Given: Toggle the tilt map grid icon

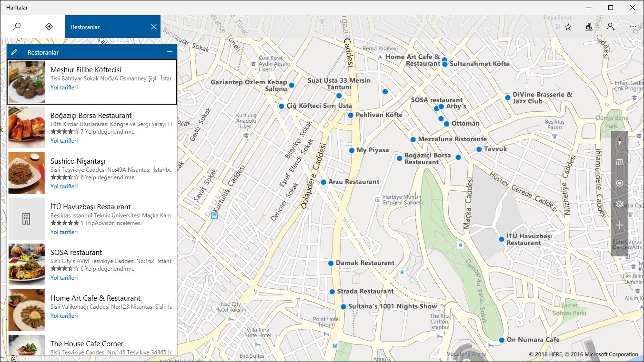Looking at the screenshot, I should 620,162.
